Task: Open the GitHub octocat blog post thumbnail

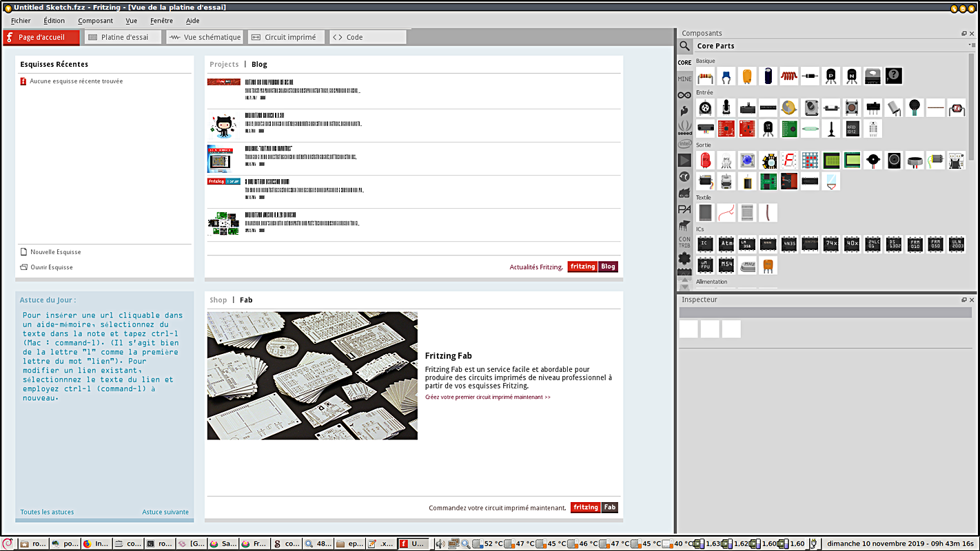Action: click(223, 126)
